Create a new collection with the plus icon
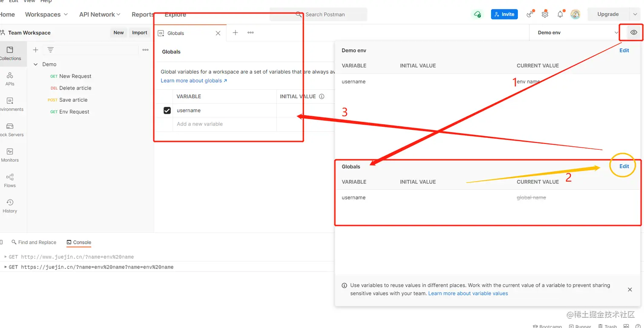 click(36, 50)
